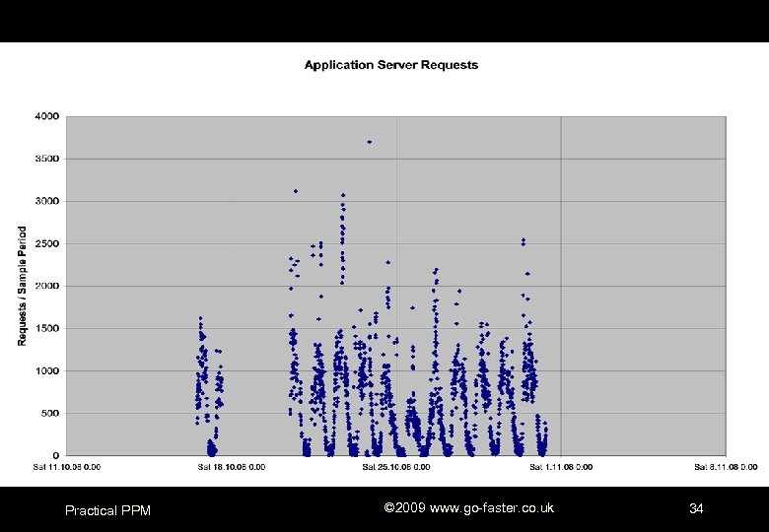Select the x-axis label "Sat 25.10.08 0:00"

tap(396, 467)
